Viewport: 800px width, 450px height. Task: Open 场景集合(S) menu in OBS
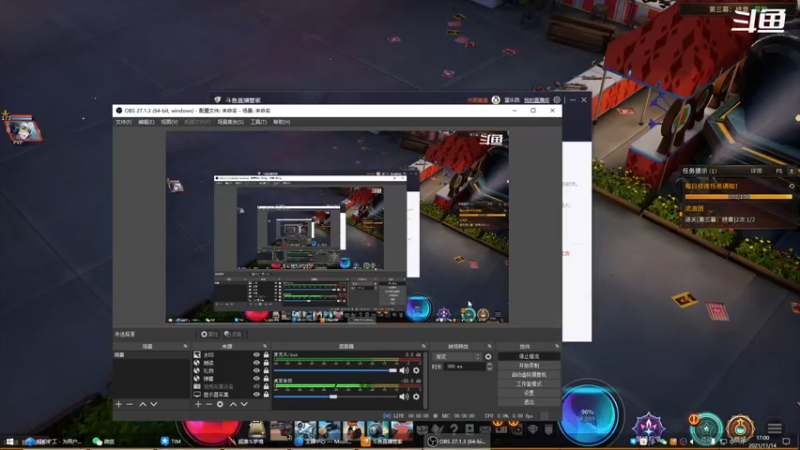(231, 122)
